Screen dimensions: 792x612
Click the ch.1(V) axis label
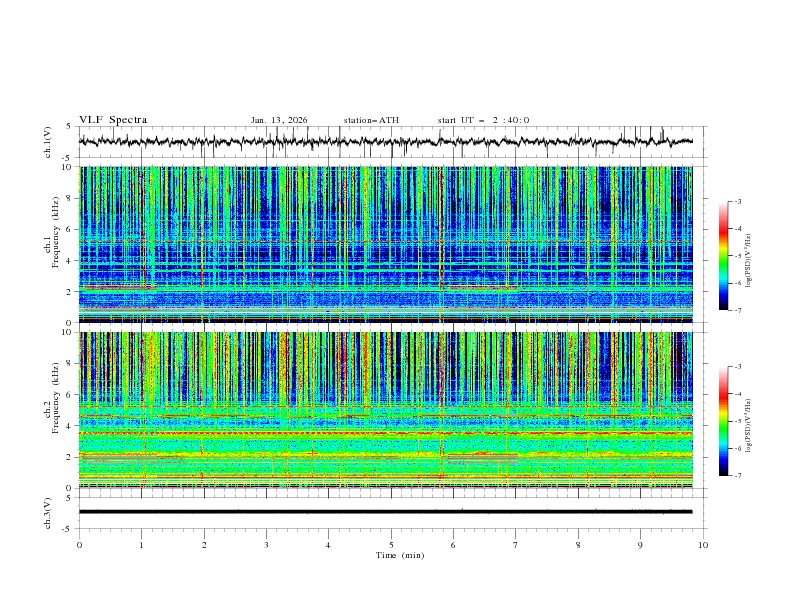click(x=48, y=142)
